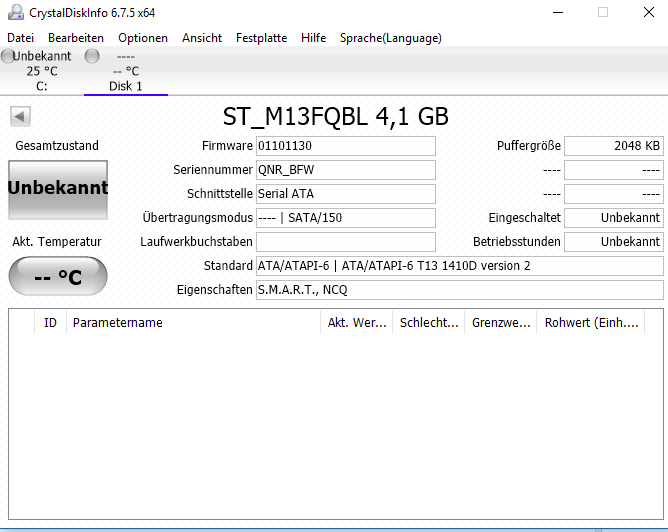
Task: Click the -- °C temperature button
Action: (x=58, y=276)
